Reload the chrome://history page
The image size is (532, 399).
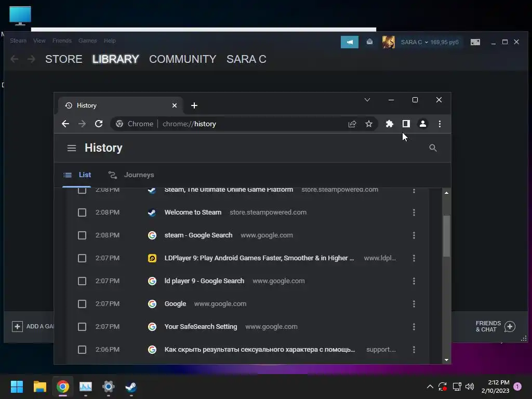click(98, 124)
